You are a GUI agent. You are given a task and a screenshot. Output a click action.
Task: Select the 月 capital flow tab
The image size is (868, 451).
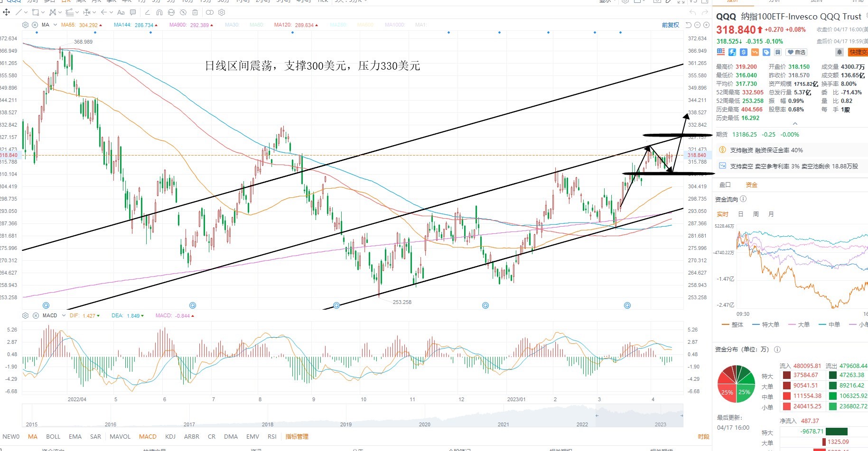(x=771, y=214)
